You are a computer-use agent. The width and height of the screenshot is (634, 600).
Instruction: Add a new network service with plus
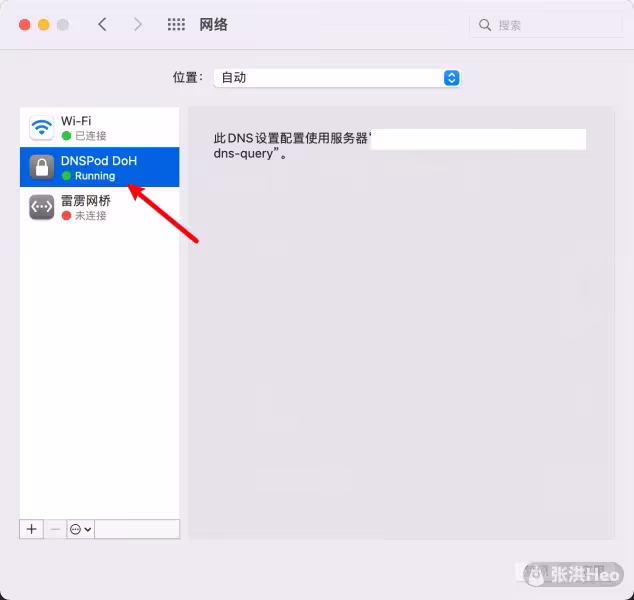coord(32,529)
